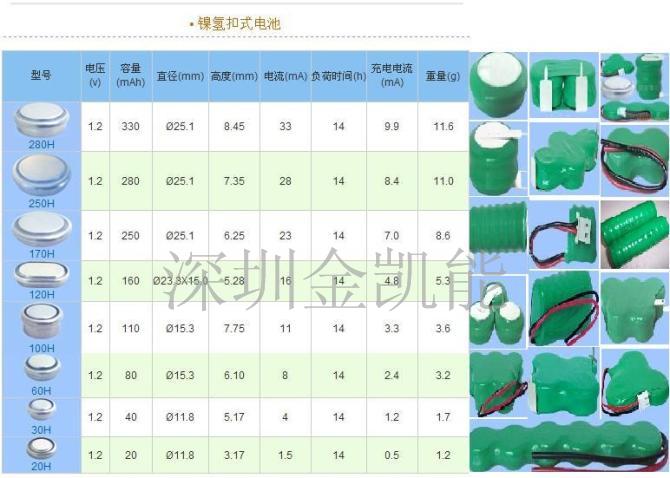
Task: Click the 100H battery icon
Action: point(41,322)
